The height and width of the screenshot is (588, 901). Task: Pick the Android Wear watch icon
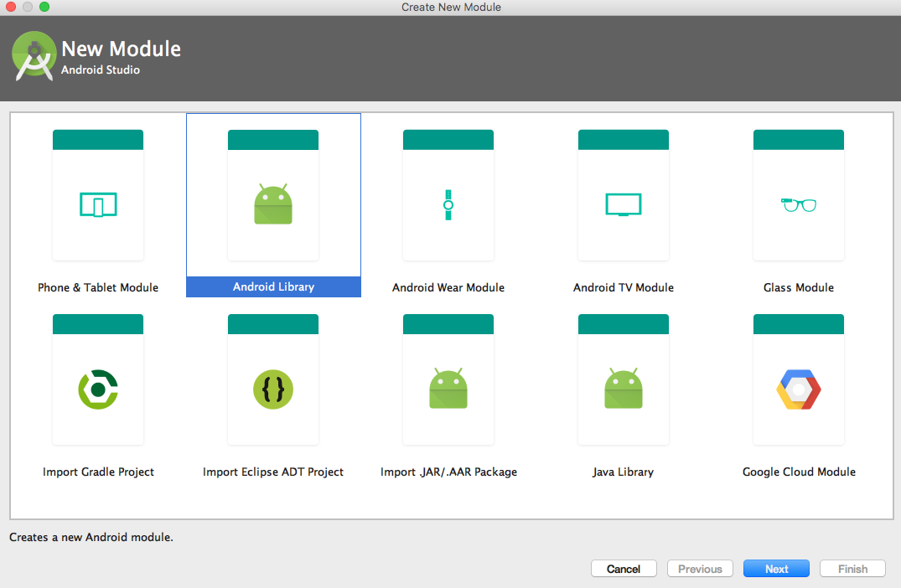[448, 205]
